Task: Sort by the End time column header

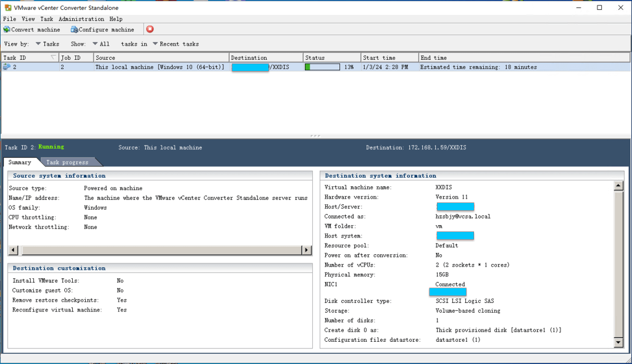Action: pyautogui.click(x=524, y=57)
